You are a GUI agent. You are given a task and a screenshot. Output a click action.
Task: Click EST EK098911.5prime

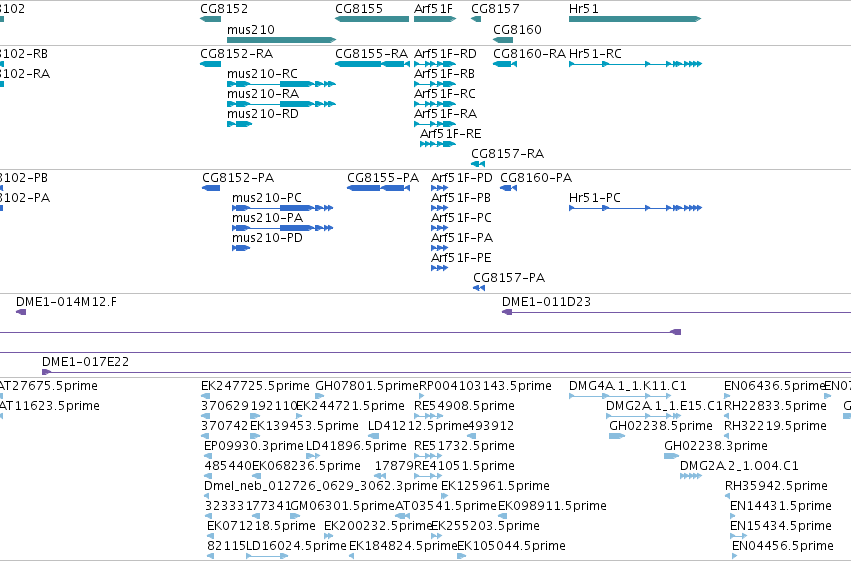503,516
